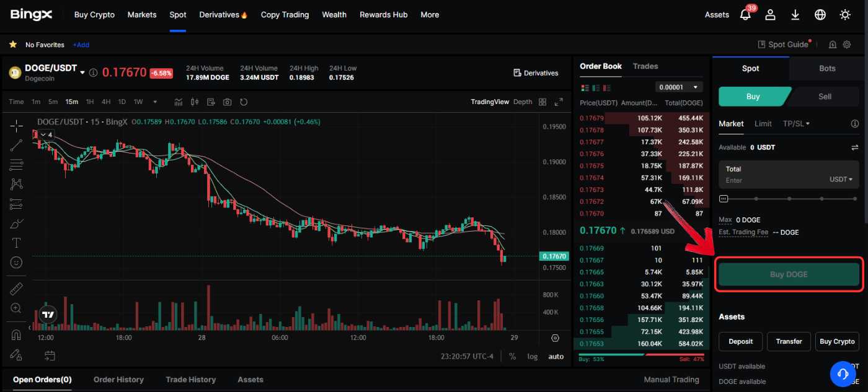Show order book sell orders only view
Image resolution: width=868 pixels, height=392 pixels.
[607, 87]
